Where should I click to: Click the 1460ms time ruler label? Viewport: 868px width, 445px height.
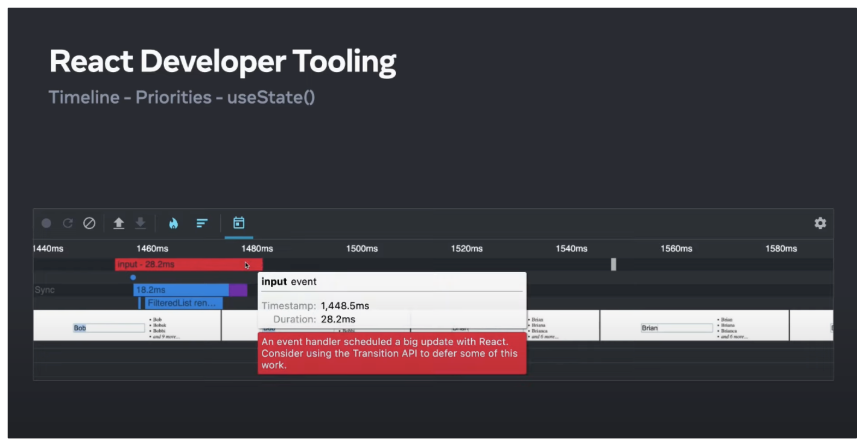tap(152, 249)
